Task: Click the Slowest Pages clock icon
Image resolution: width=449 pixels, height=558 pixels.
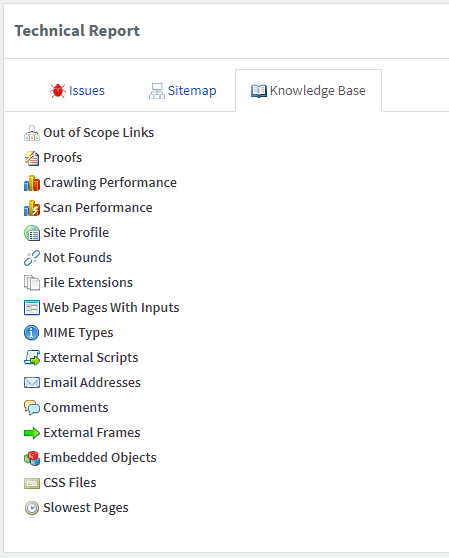Action: (32, 508)
